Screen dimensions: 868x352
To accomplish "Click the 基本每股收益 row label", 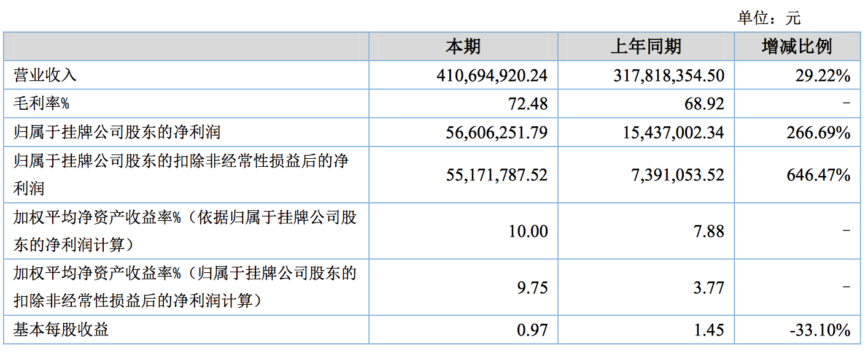I will [x=61, y=330].
